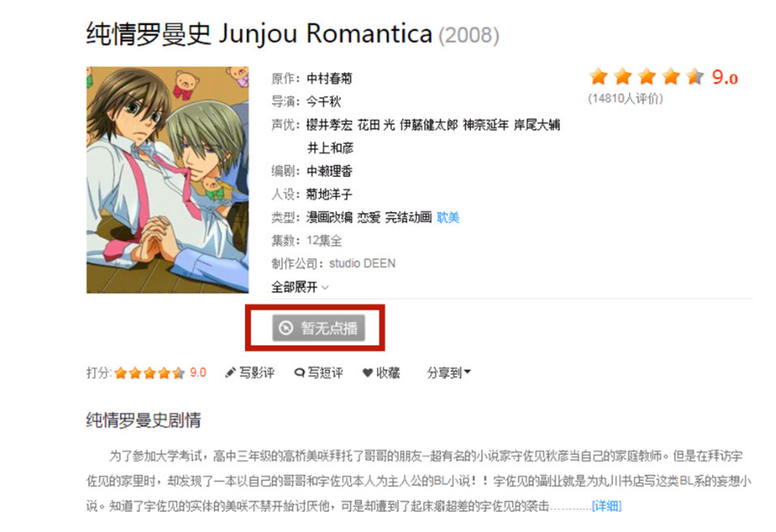
Task: Click the 写短评 text link
Action: [x=325, y=373]
